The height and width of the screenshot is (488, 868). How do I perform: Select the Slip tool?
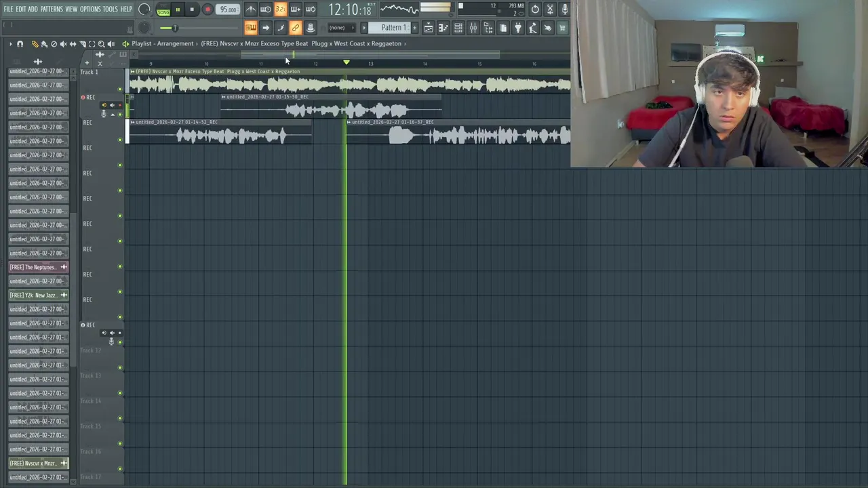click(x=73, y=44)
